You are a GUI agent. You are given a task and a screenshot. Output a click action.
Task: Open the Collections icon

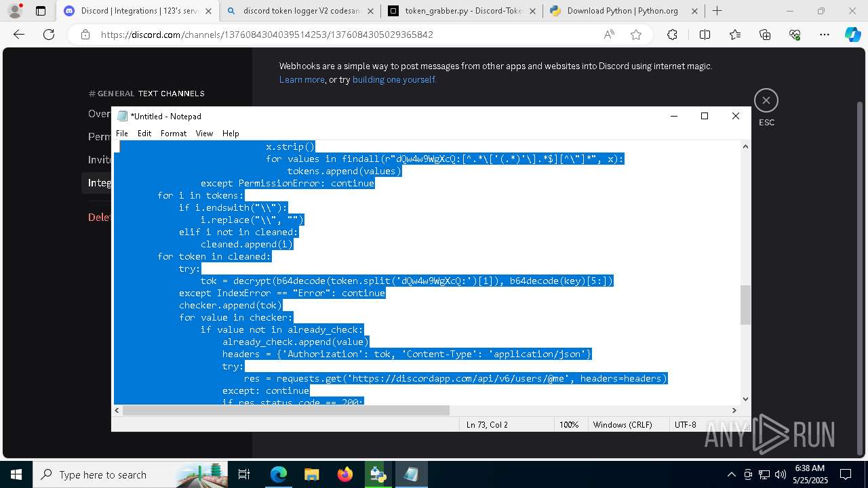765,35
